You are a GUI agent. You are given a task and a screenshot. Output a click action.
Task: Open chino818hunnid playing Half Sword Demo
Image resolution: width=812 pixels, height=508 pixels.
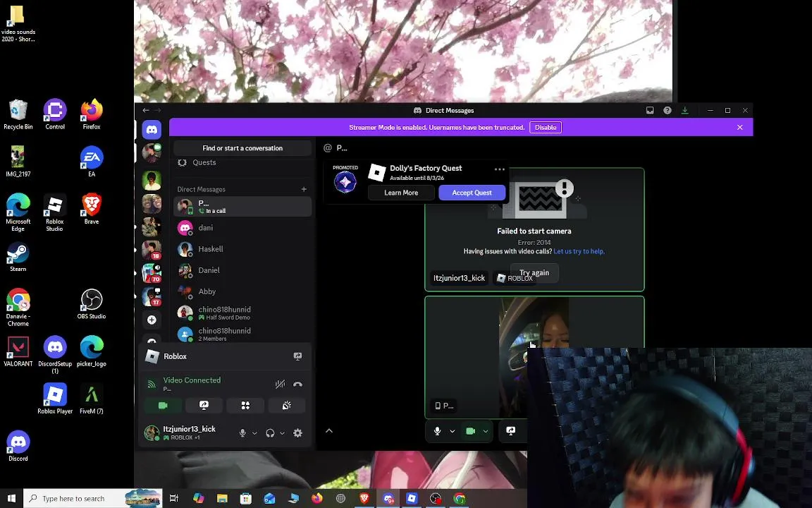click(x=242, y=313)
